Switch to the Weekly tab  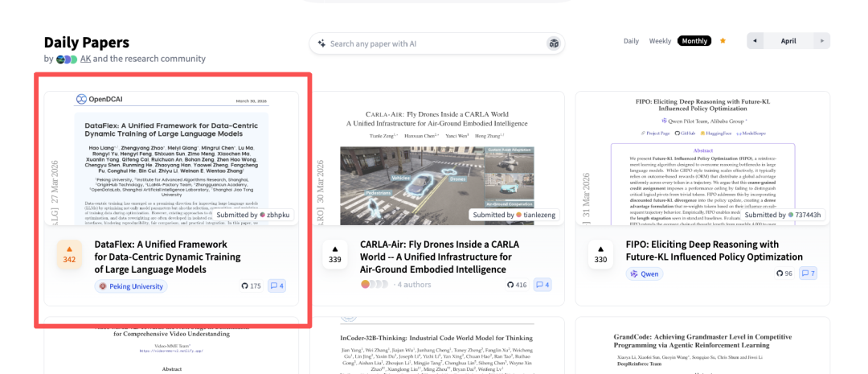pyautogui.click(x=660, y=41)
